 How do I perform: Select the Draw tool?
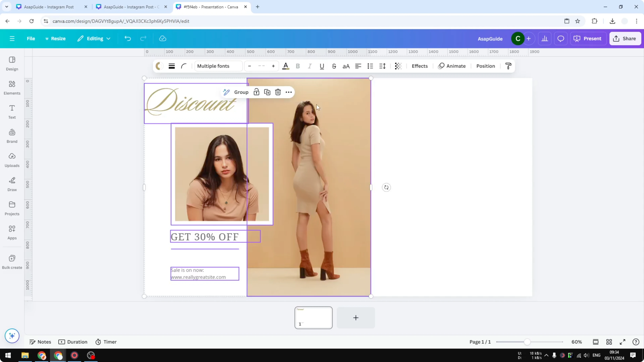12,184
